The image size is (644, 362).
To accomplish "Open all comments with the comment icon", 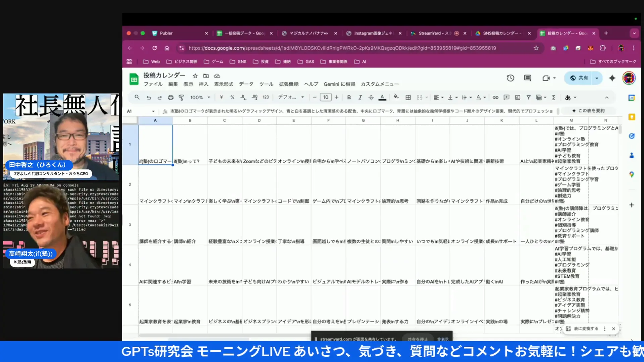I will [x=527, y=78].
